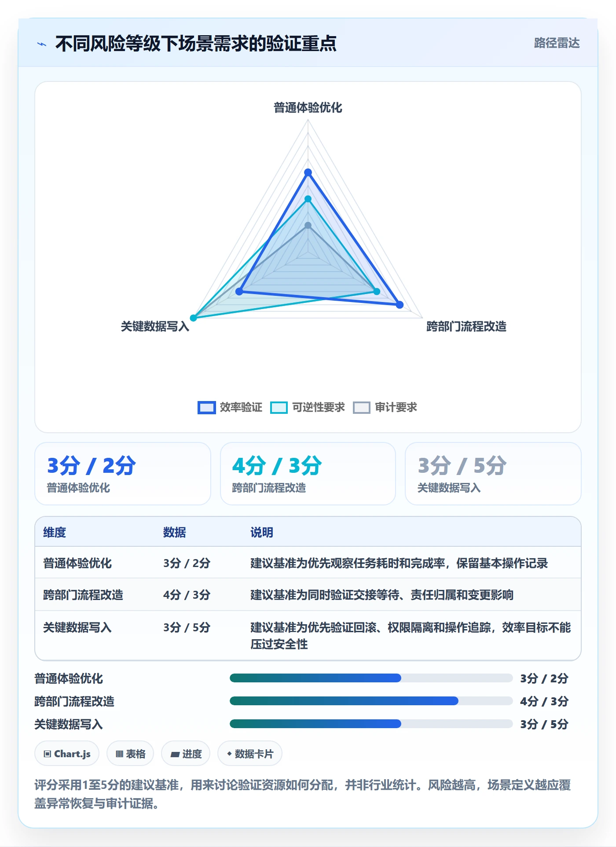Select the blue 效率验证 point on 普通体验优化 axis
Viewport: 616px width, 847px height.
click(308, 173)
